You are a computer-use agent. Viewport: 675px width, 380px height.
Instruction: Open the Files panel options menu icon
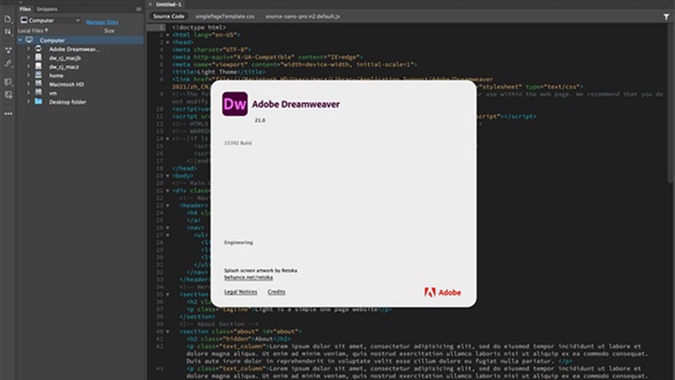coord(138,9)
